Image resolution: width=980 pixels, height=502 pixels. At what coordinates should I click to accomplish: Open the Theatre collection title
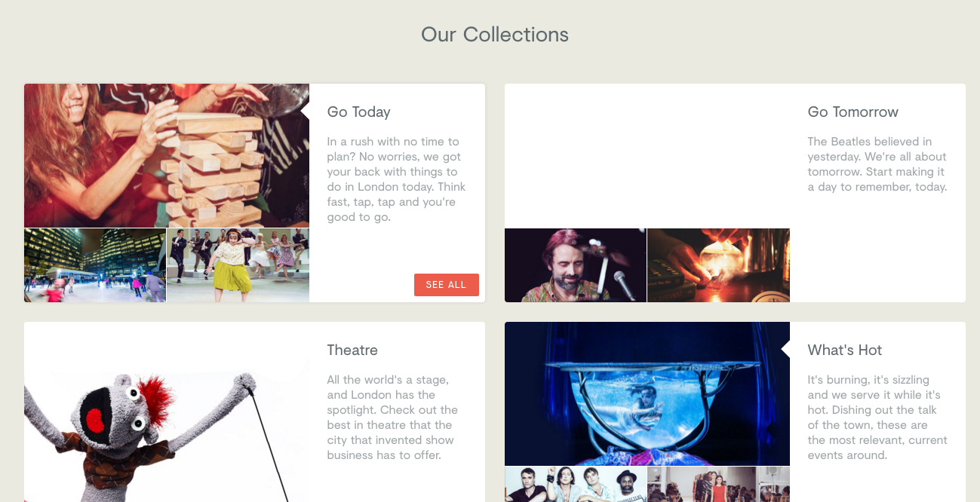click(352, 350)
